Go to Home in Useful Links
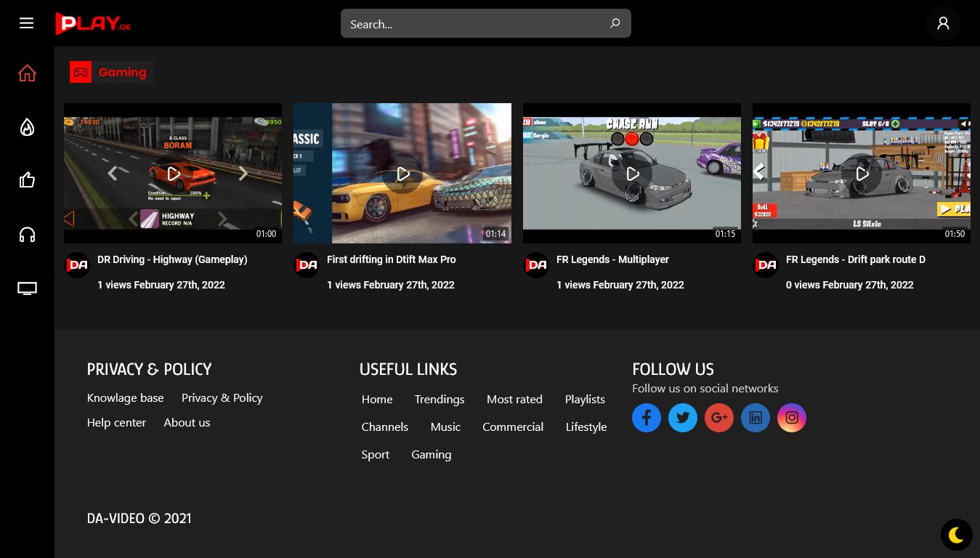The image size is (980, 558). pos(377,399)
